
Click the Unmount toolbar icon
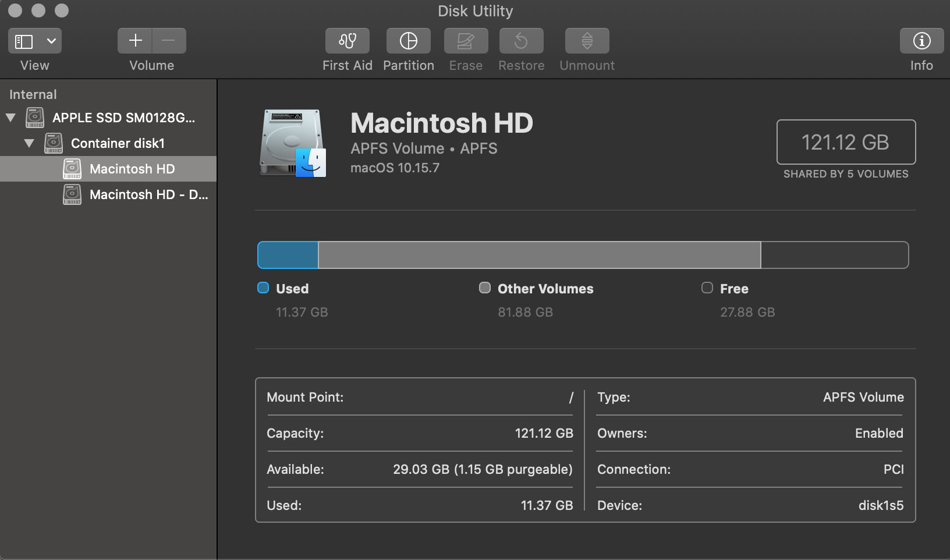[x=587, y=41]
